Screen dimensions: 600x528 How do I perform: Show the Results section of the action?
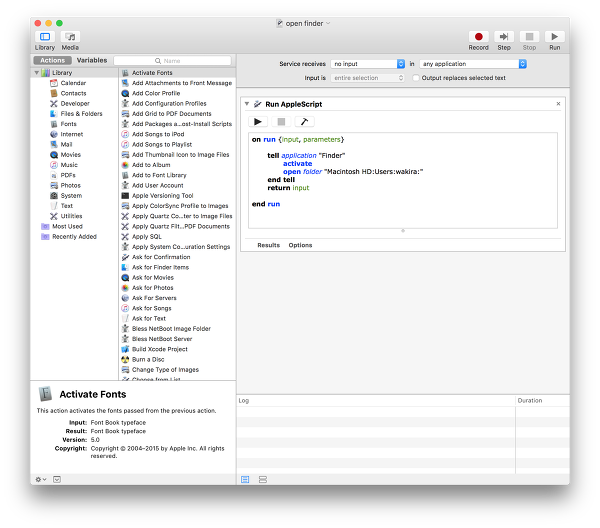[x=269, y=245]
